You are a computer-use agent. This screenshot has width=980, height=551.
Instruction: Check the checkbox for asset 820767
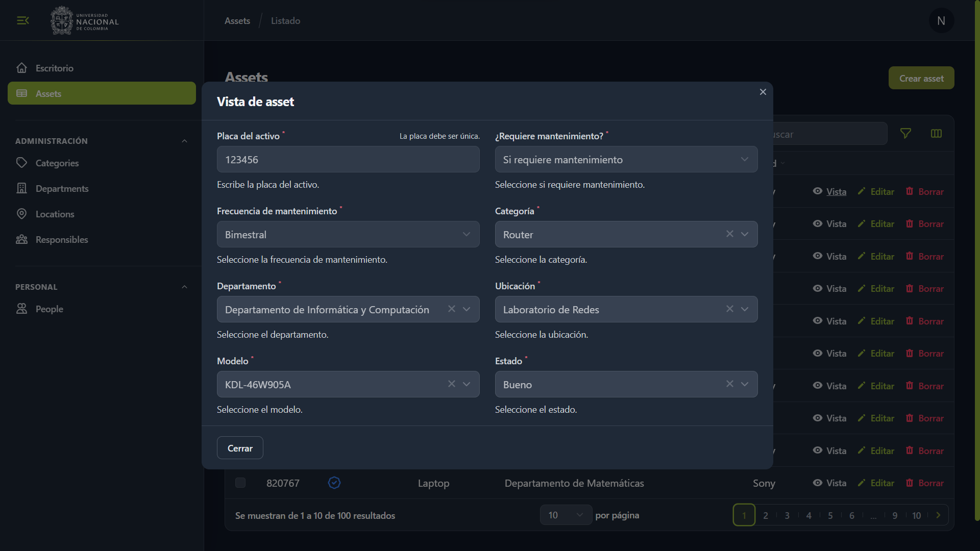pos(240,483)
